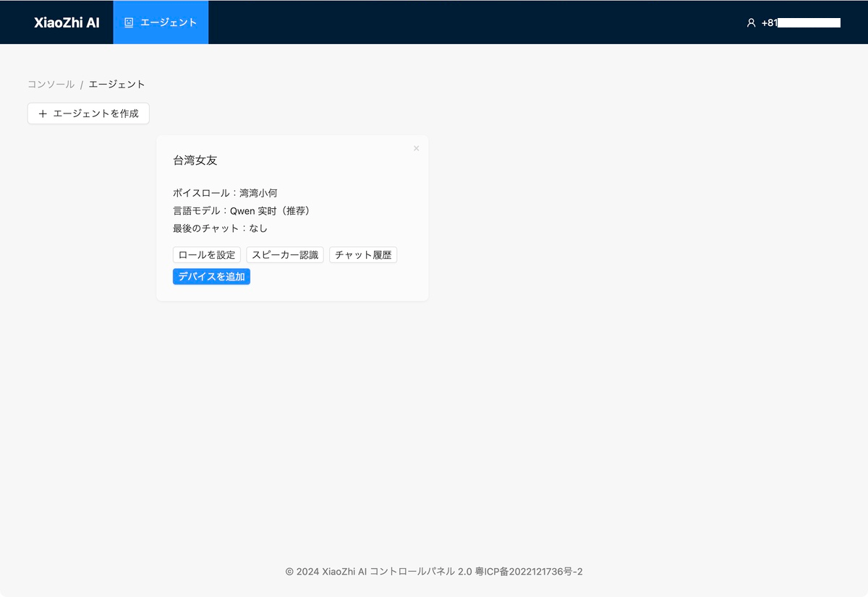The width and height of the screenshot is (868, 597).
Task: Close the 台湾女友 agent card
Action: (416, 148)
